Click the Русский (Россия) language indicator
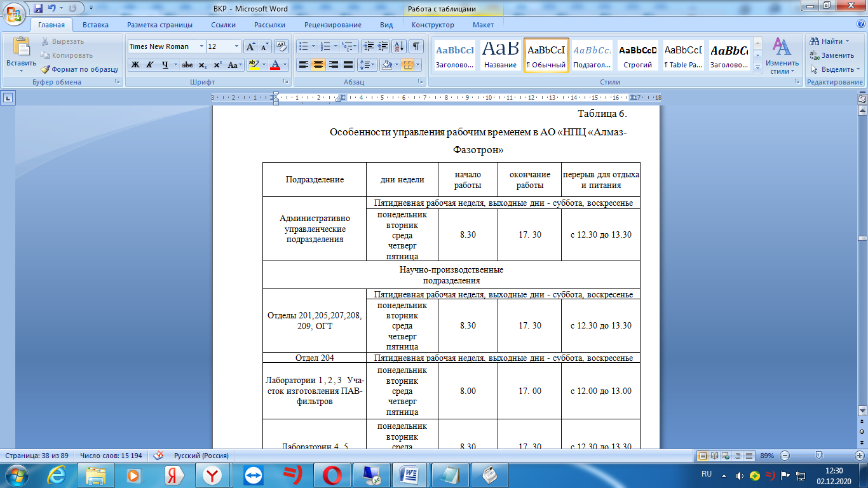868x488 pixels. pyautogui.click(x=201, y=456)
